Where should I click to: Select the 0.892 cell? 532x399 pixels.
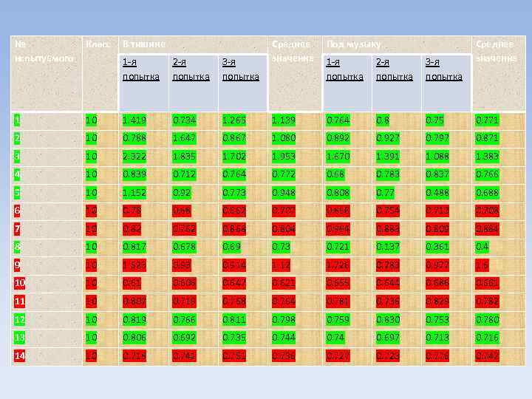coord(338,138)
